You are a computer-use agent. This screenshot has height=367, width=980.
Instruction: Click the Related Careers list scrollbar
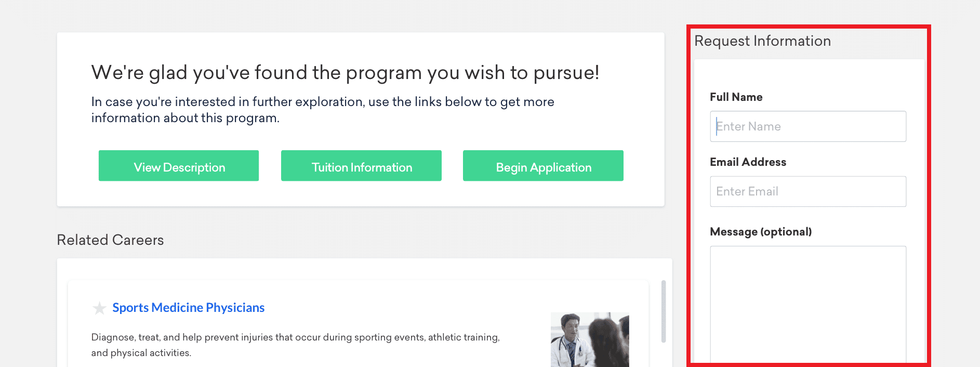point(664,311)
